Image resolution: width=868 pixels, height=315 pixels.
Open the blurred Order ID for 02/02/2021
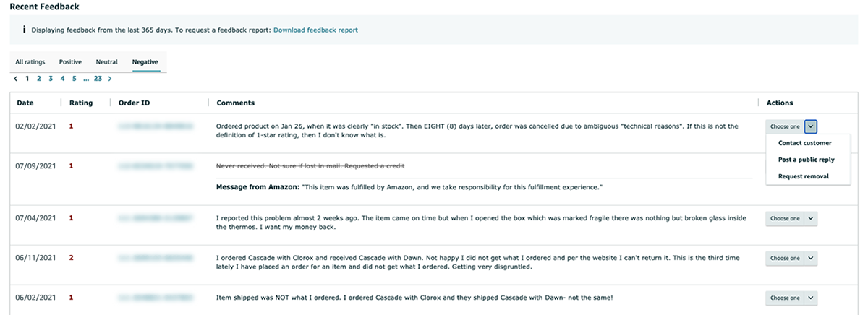(x=155, y=126)
